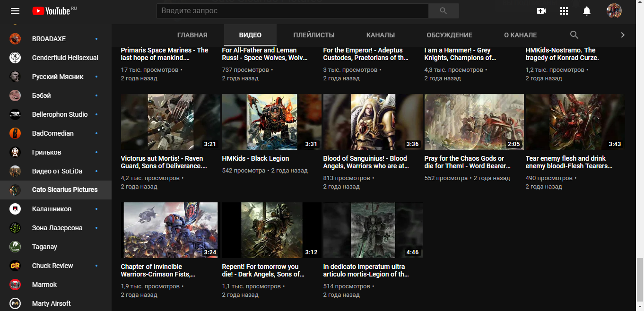Open Chuck Review channel in sidebar

click(x=52, y=266)
